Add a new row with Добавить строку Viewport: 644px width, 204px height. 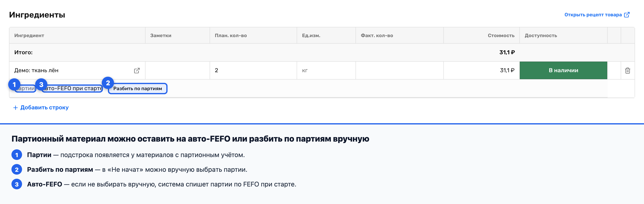(x=41, y=107)
